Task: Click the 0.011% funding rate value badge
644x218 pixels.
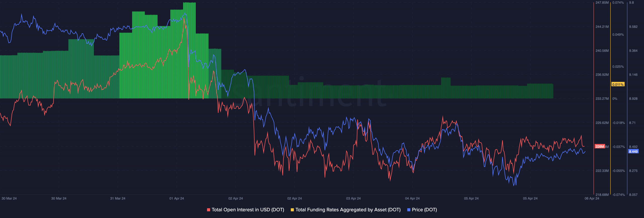Action: (x=618, y=84)
